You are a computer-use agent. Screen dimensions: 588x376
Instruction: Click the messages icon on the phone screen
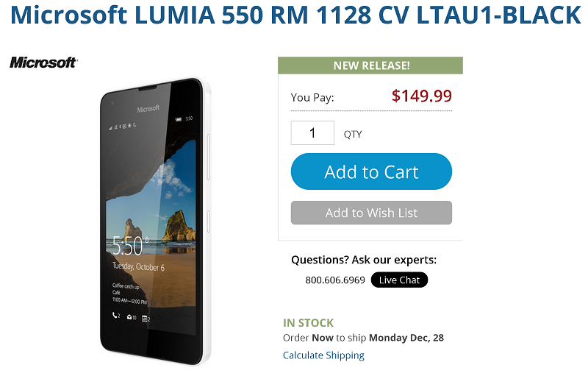coord(132,317)
